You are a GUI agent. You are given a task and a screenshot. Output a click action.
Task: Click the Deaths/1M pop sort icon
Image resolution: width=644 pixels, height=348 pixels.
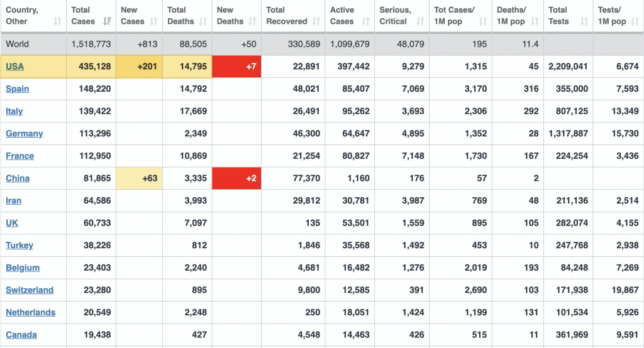click(x=534, y=21)
